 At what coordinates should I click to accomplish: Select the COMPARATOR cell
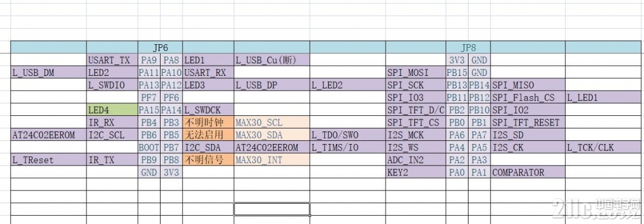tap(528, 172)
